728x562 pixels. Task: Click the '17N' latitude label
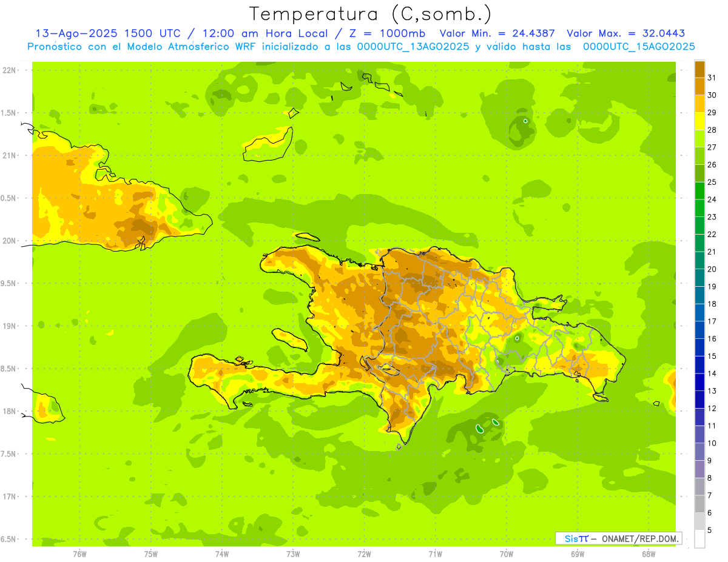(8, 497)
